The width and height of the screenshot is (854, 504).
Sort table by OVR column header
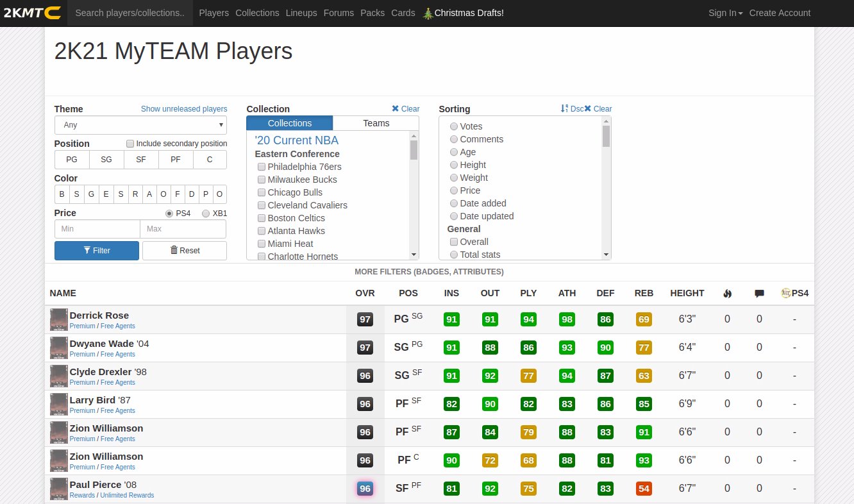coord(365,293)
